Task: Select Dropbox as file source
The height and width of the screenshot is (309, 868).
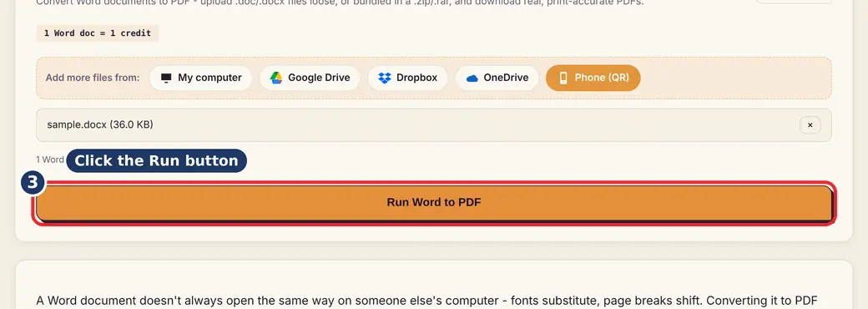Action: (x=407, y=78)
